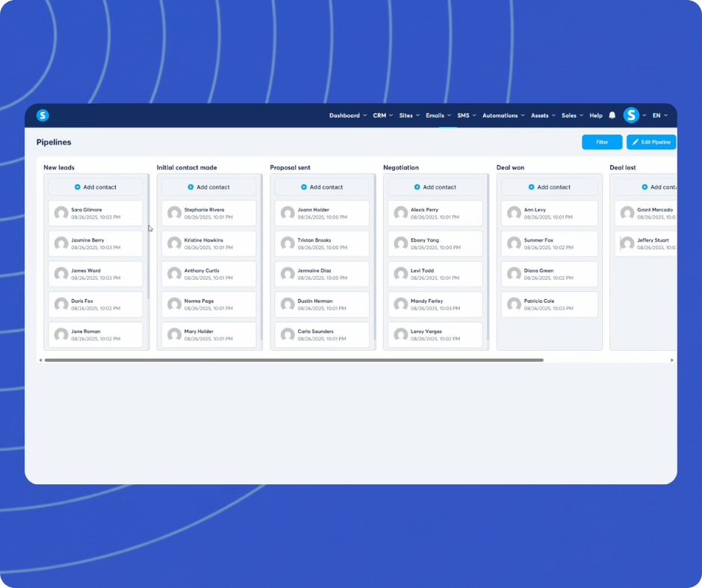Image resolution: width=702 pixels, height=588 pixels.
Task: Open the account avatar menu
Action: pyautogui.click(x=631, y=116)
